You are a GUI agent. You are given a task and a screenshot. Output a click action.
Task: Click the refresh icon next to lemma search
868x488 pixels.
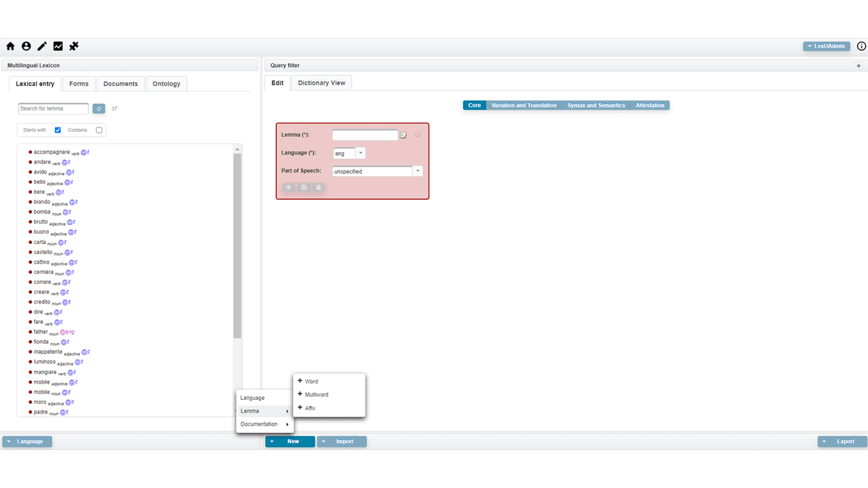tap(99, 108)
